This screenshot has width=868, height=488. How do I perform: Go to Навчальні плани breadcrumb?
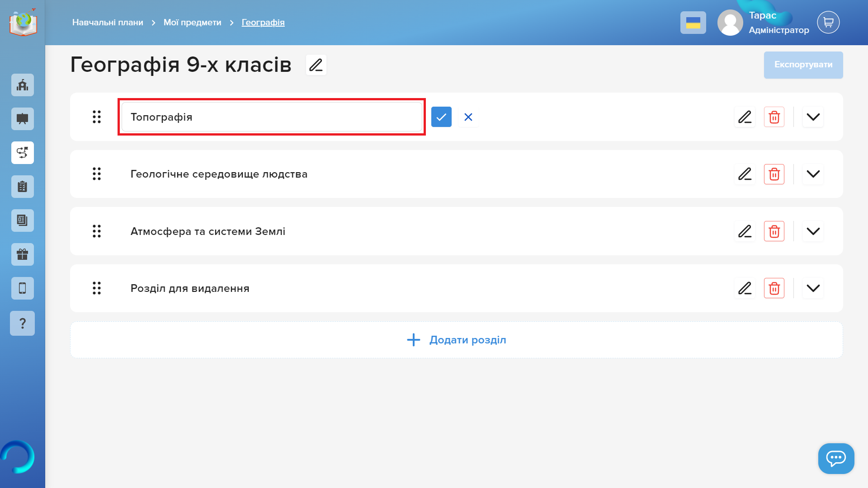point(108,23)
